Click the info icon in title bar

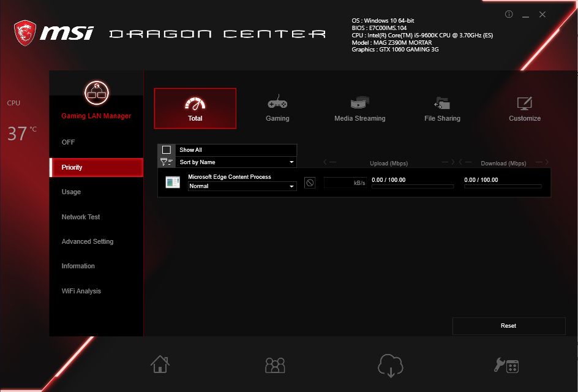(509, 15)
